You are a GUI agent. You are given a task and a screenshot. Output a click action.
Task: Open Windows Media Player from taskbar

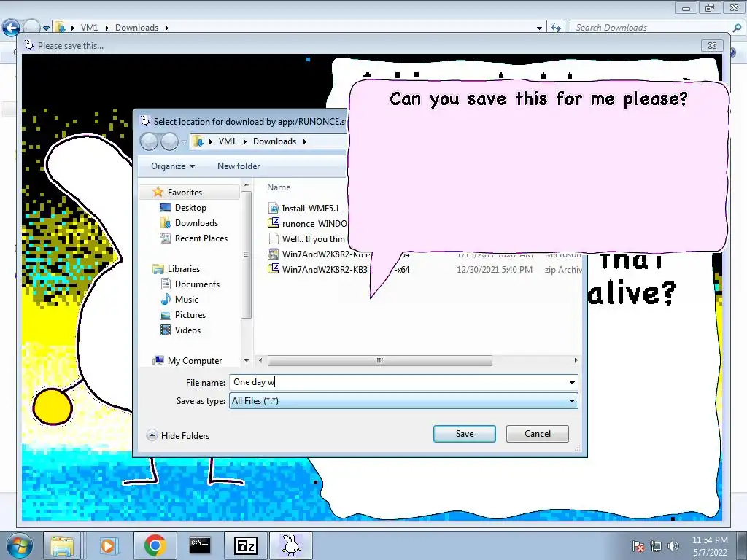(108, 545)
